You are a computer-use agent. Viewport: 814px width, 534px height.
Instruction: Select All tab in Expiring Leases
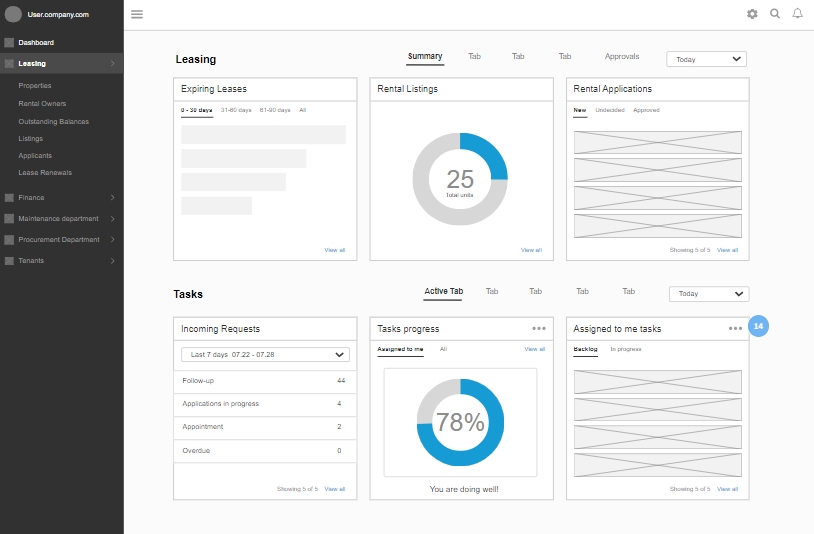[303, 110]
